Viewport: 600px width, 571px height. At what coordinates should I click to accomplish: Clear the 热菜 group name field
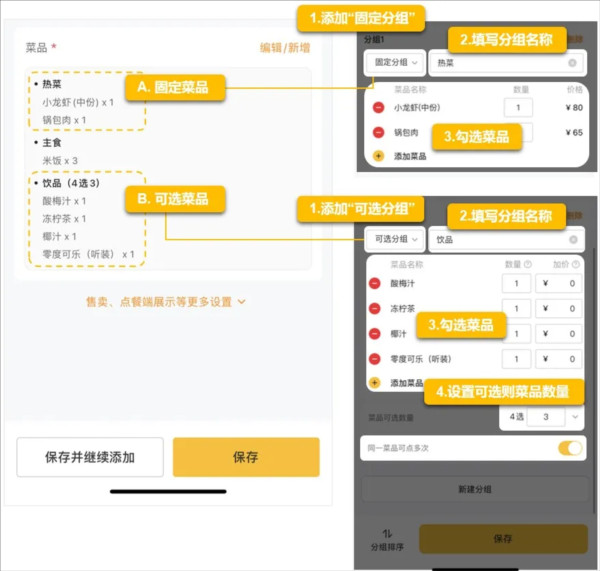pyautogui.click(x=572, y=63)
